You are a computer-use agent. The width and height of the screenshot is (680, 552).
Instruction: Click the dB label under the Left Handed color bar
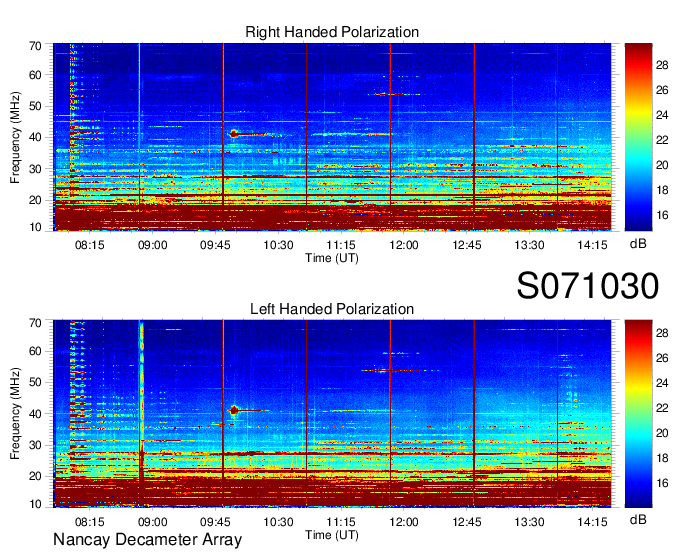pos(638,519)
